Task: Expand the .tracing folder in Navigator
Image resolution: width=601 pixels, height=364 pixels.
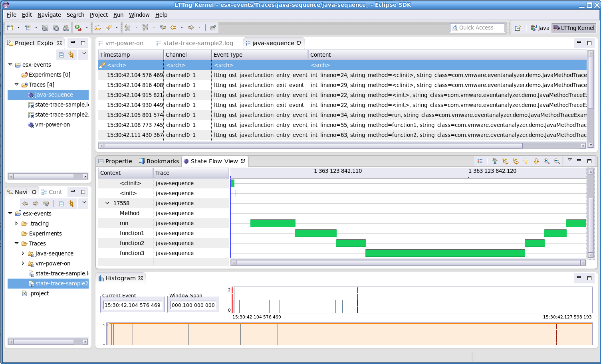Action: (x=17, y=224)
